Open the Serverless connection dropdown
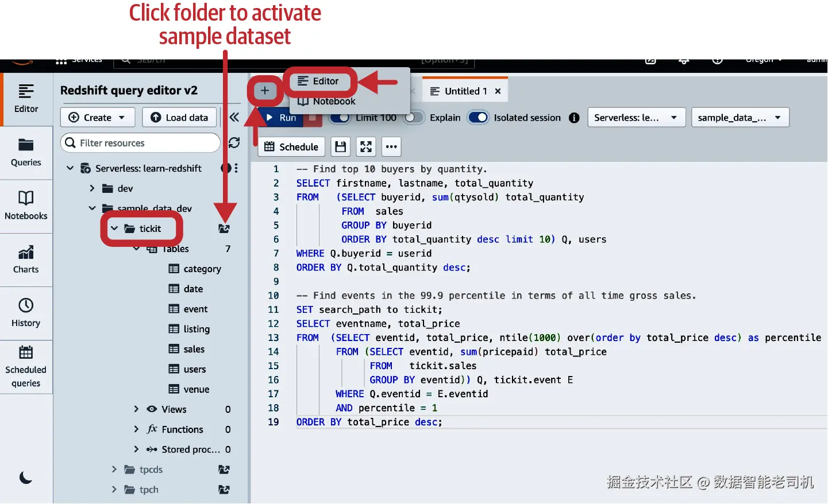 pos(637,118)
